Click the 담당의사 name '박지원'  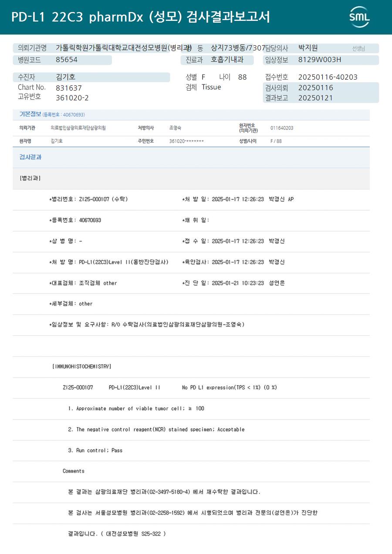click(308, 48)
